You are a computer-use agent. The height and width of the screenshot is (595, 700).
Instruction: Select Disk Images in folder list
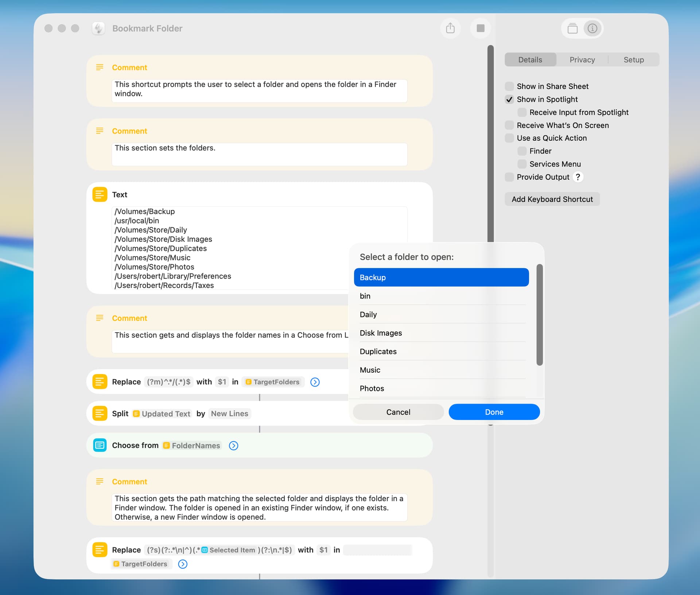point(381,333)
